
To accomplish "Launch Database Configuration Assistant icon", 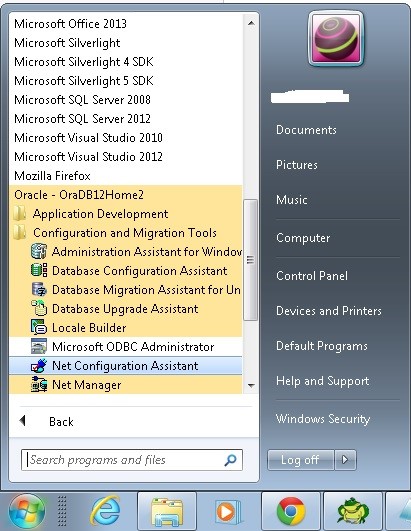I will coord(39,271).
